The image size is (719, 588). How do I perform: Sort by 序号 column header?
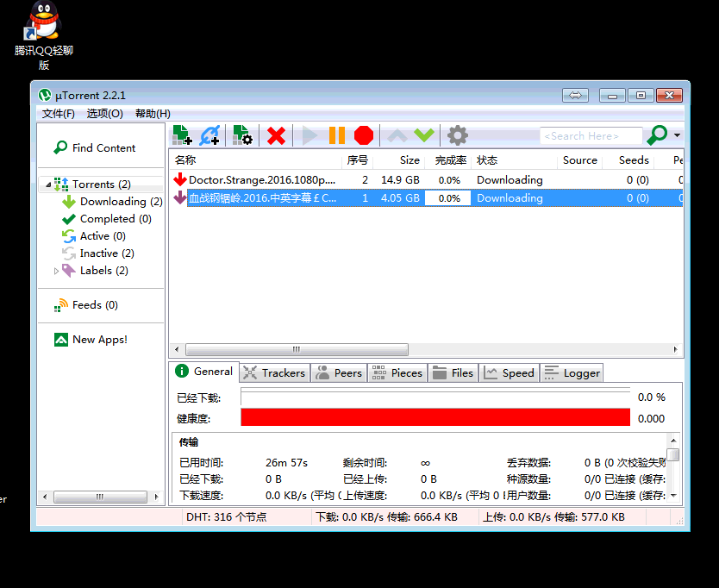click(x=358, y=160)
